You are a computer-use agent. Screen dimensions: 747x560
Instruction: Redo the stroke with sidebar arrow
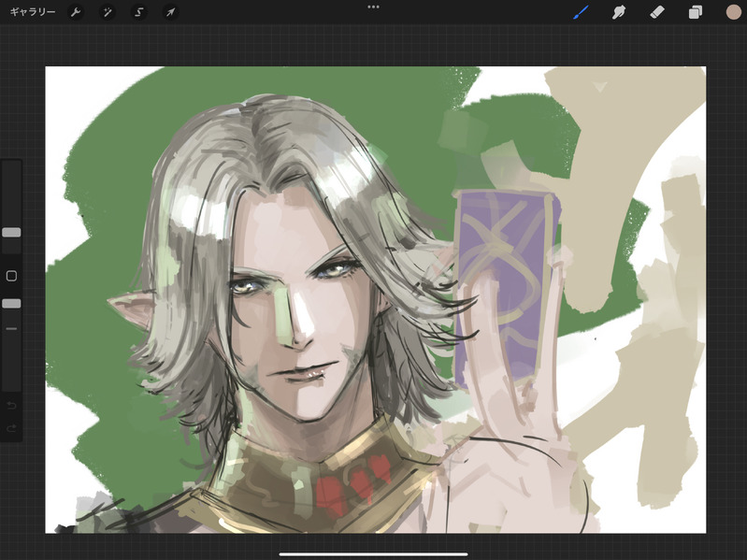pyautogui.click(x=11, y=428)
